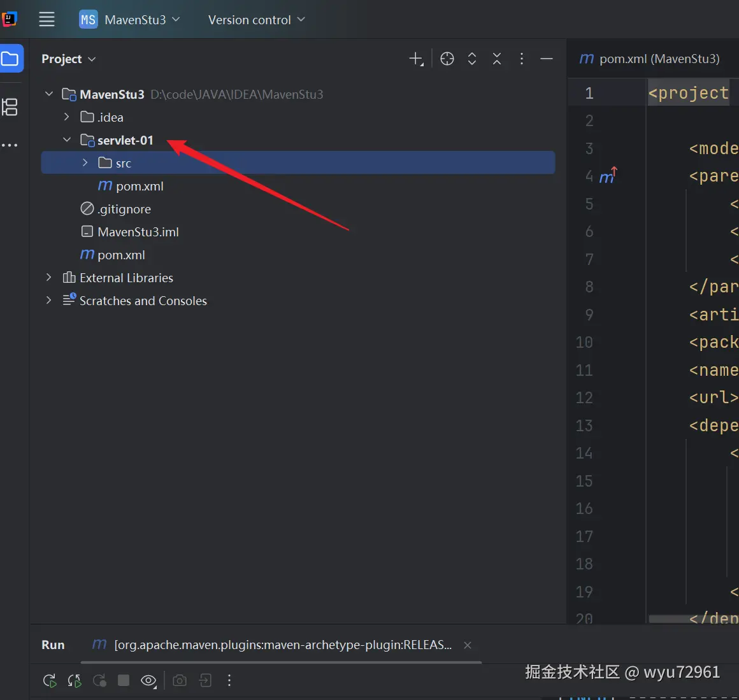
Task: Select the .gitignore file
Action: 115,209
